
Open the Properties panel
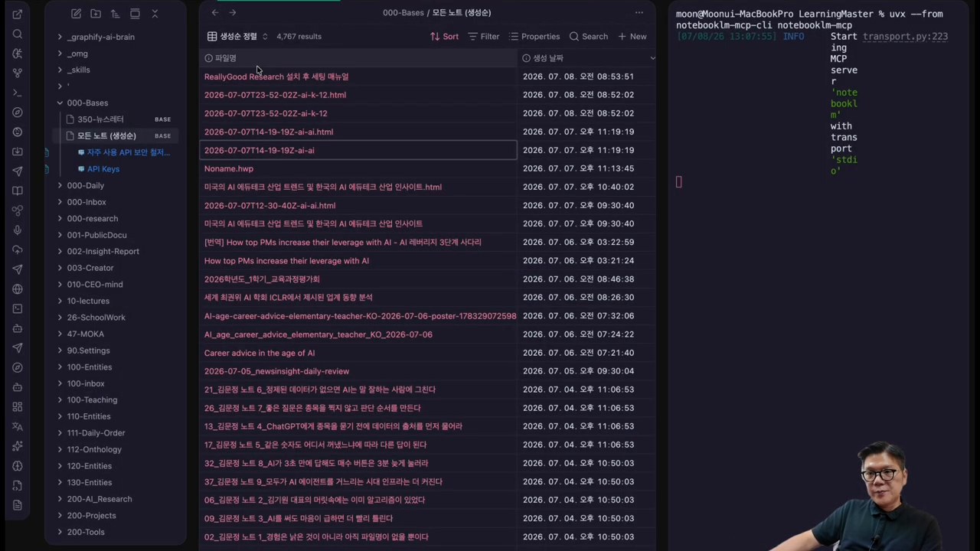point(534,36)
